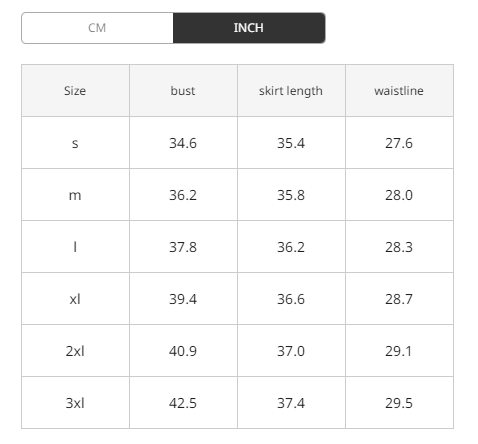Viewport: 478px width, 444px height.
Task: Click waistline value 29.5 for 3xl
Action: click(399, 403)
